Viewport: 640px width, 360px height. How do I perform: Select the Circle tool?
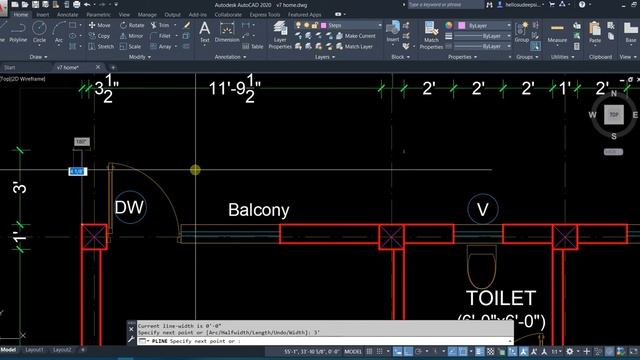coord(39,32)
